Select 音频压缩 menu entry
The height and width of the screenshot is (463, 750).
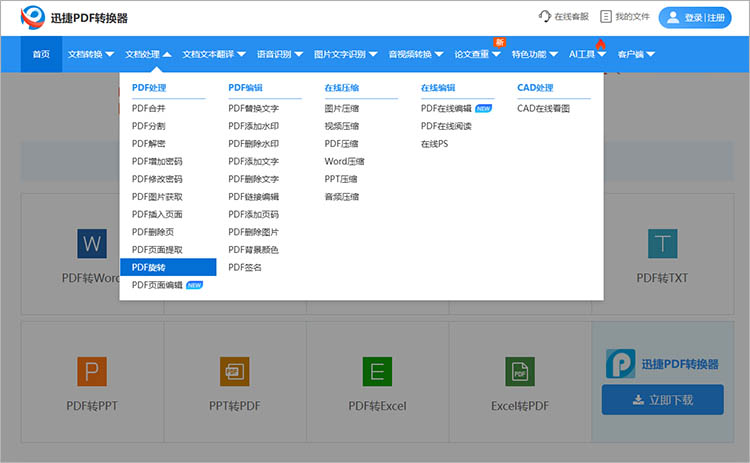click(x=342, y=197)
